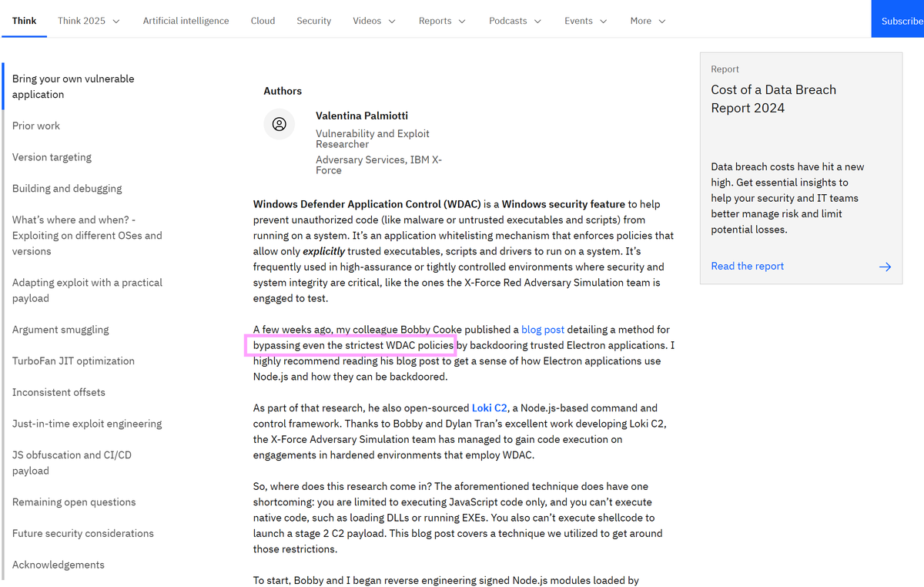Follow the 'blog post' hyperlink
Screen dimensions: 924x587
point(543,329)
